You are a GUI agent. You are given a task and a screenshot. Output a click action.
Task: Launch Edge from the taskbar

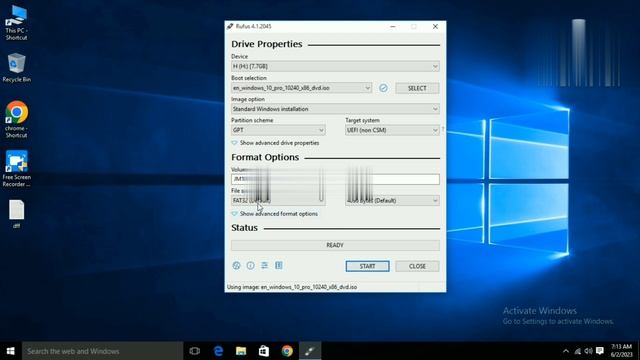click(x=218, y=351)
